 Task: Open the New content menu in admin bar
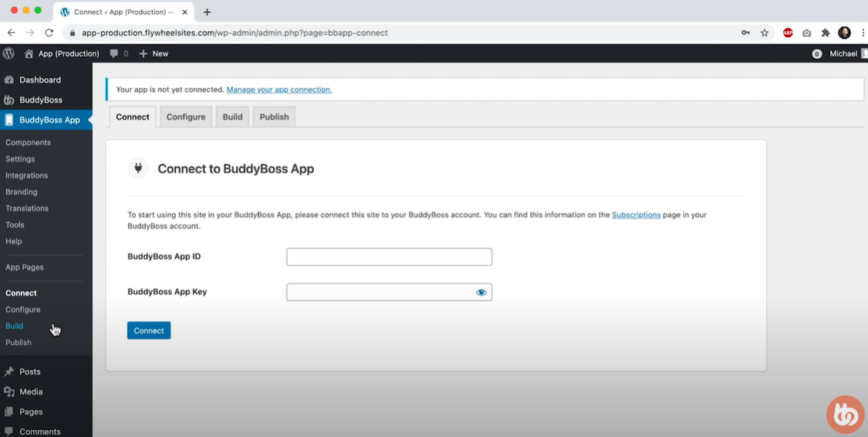click(154, 54)
